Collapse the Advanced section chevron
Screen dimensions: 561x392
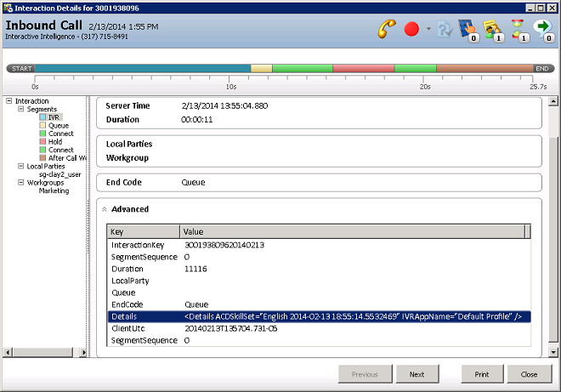click(x=105, y=209)
